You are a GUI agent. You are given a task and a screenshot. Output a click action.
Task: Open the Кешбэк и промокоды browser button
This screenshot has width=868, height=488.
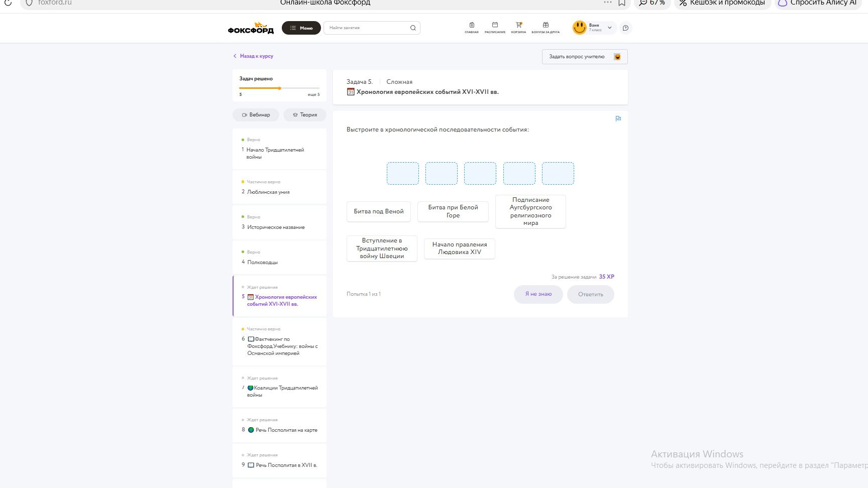(722, 3)
